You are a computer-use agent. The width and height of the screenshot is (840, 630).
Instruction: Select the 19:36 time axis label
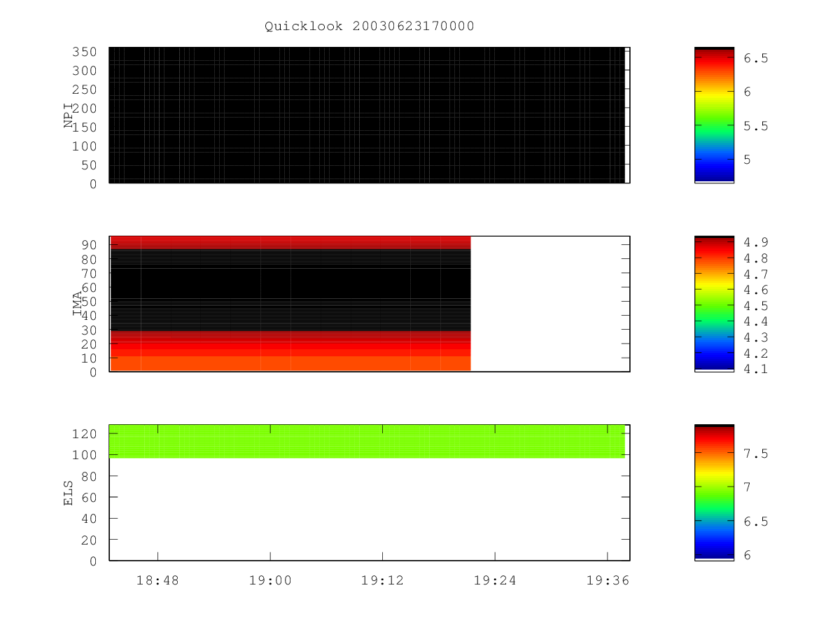point(607,580)
